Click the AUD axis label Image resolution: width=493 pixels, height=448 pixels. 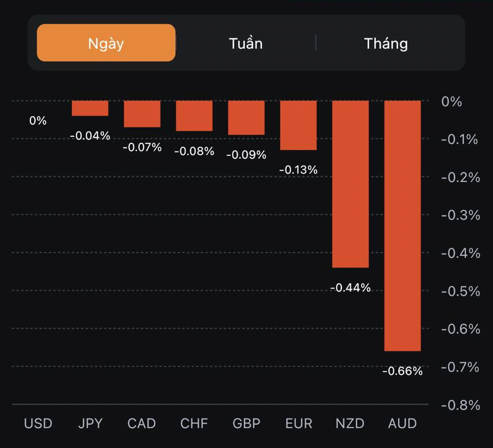pyautogui.click(x=402, y=423)
